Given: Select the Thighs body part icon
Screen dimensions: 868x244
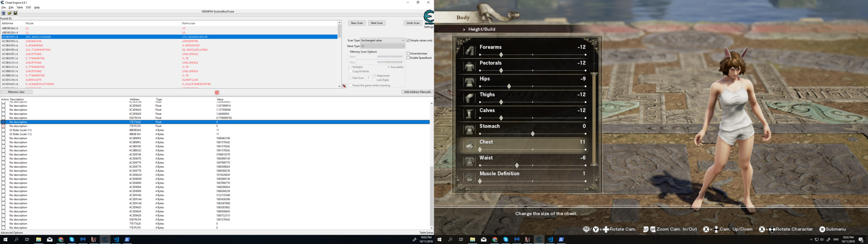Looking at the screenshot, I should tap(470, 98).
